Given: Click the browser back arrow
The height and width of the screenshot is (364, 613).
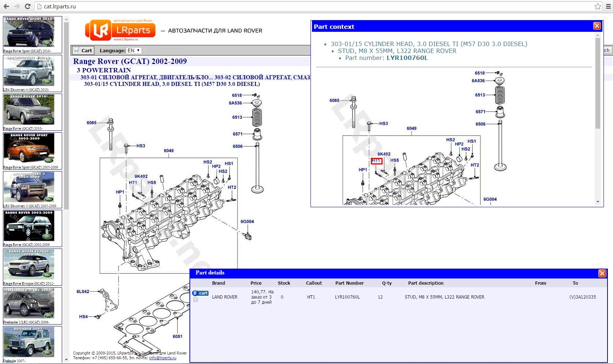Looking at the screenshot, I should 6,6.
